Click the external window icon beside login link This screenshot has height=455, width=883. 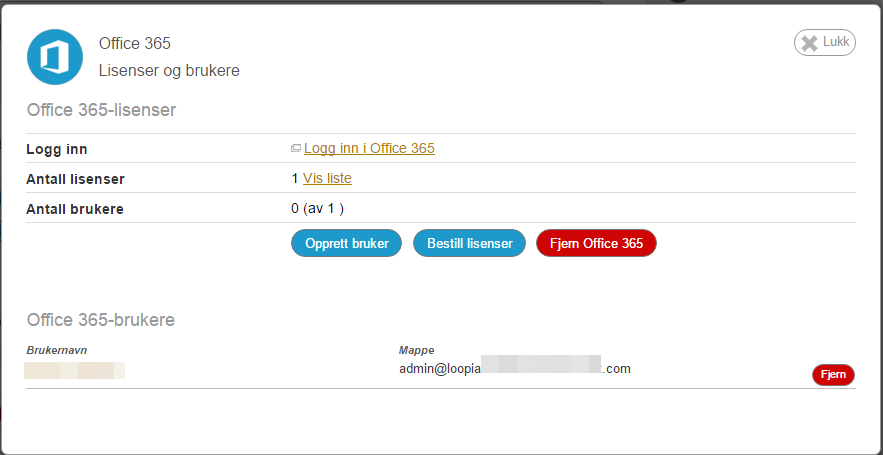[x=296, y=149]
